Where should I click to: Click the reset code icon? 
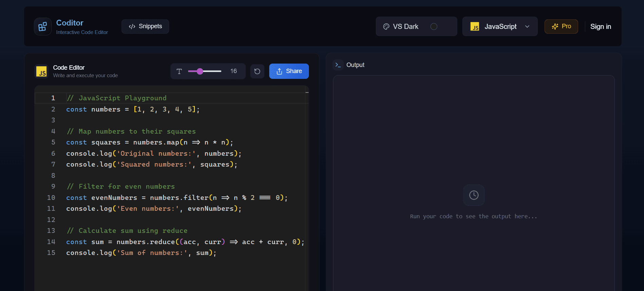257,71
